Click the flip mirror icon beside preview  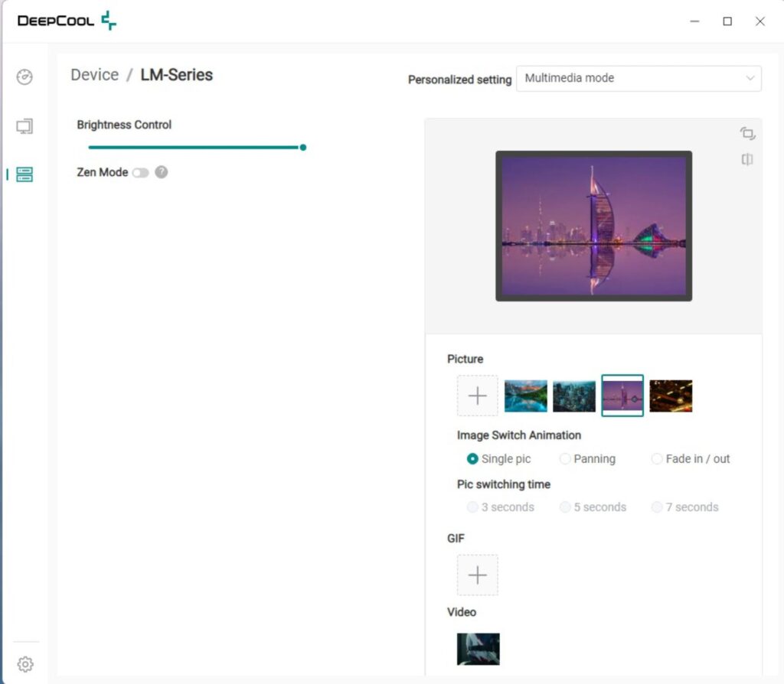pos(747,159)
